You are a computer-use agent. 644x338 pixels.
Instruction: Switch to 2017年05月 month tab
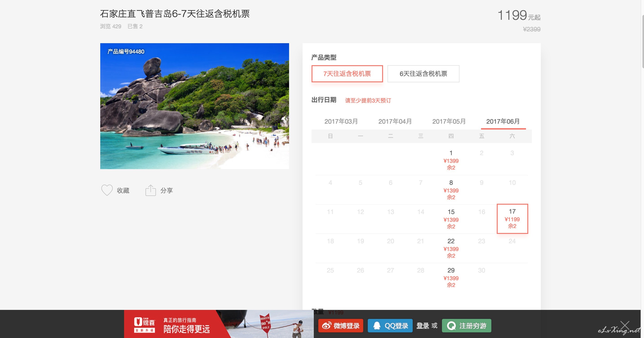[449, 122]
